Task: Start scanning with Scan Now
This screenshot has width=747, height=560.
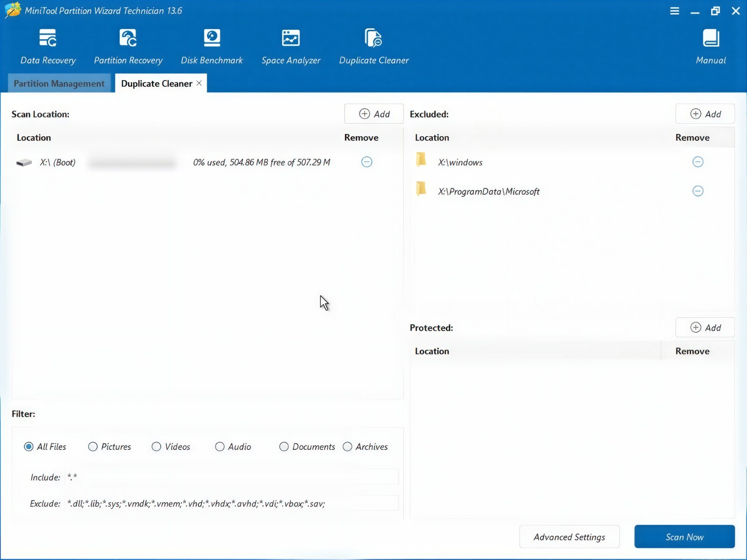Action: tap(684, 537)
